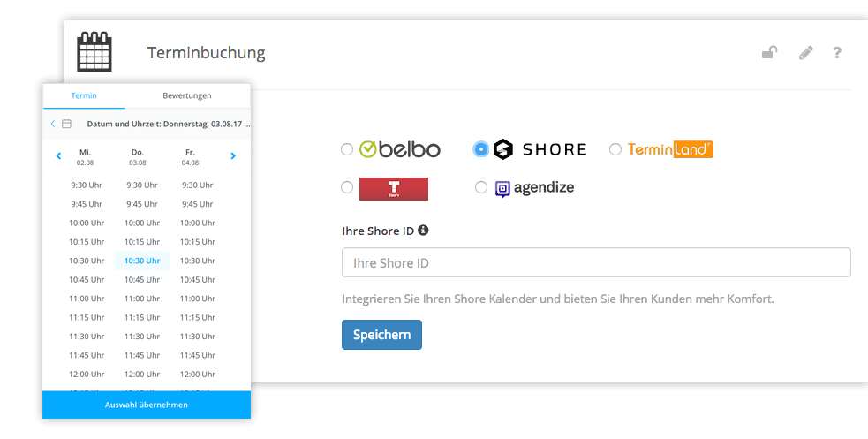Select the Terminland radio button
868x439 pixels.
(x=615, y=149)
